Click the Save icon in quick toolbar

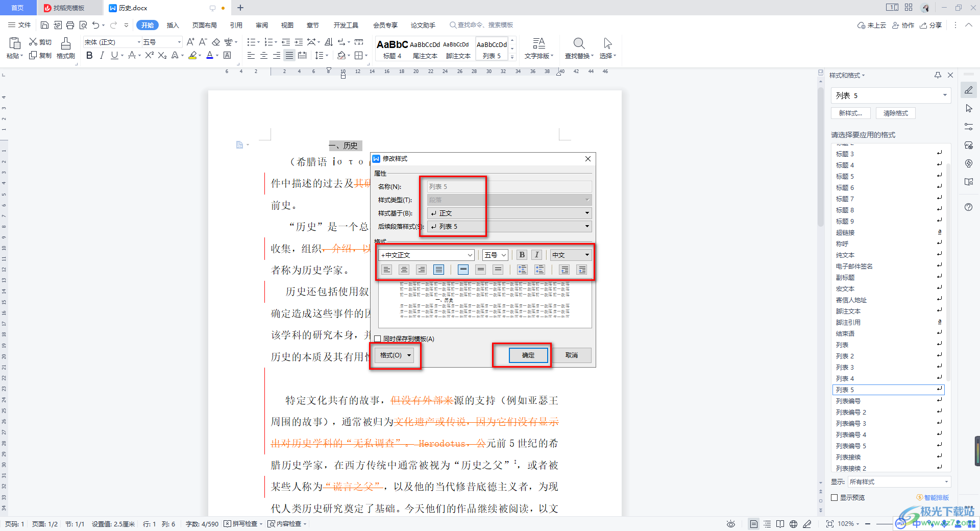pyautogui.click(x=44, y=25)
